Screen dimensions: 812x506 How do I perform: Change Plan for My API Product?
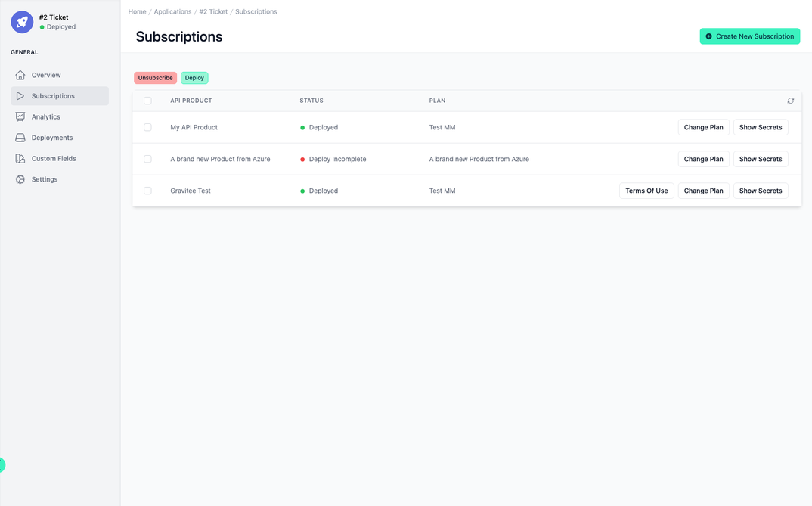pos(704,127)
